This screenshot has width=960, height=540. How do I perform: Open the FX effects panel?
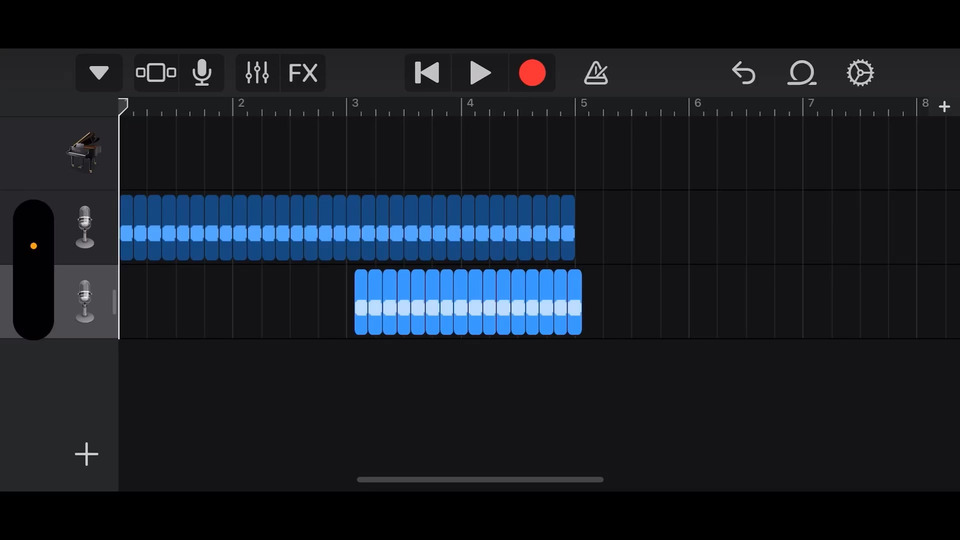303,73
